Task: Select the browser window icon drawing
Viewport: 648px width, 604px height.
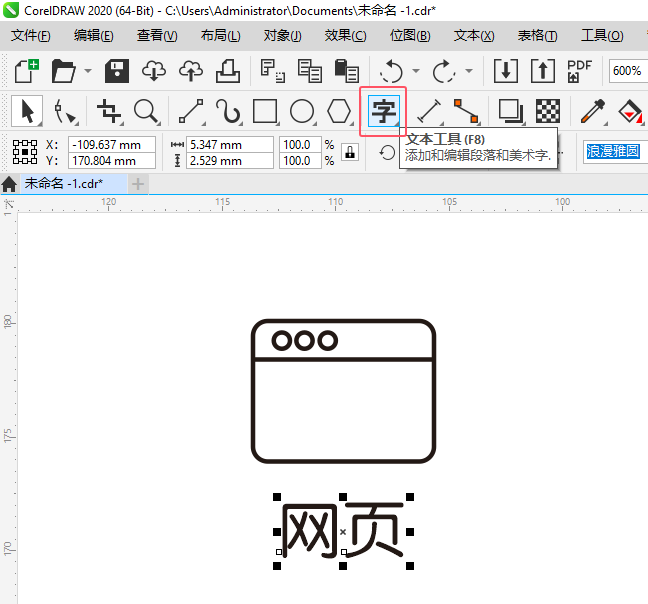Action: pos(343,391)
